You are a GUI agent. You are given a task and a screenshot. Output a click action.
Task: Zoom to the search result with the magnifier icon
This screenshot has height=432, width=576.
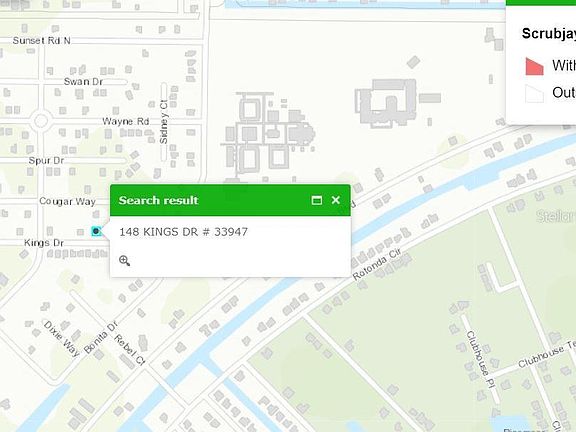pyautogui.click(x=125, y=260)
